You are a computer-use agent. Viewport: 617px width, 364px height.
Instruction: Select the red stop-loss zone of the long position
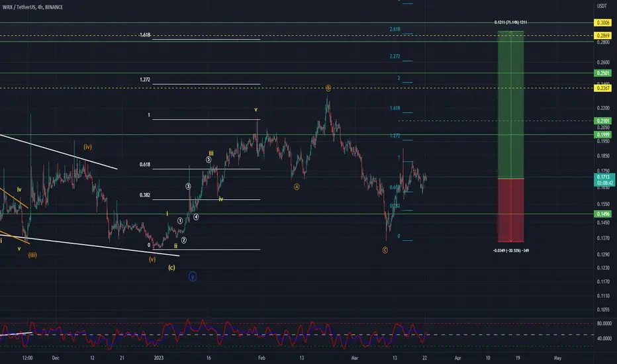511,210
